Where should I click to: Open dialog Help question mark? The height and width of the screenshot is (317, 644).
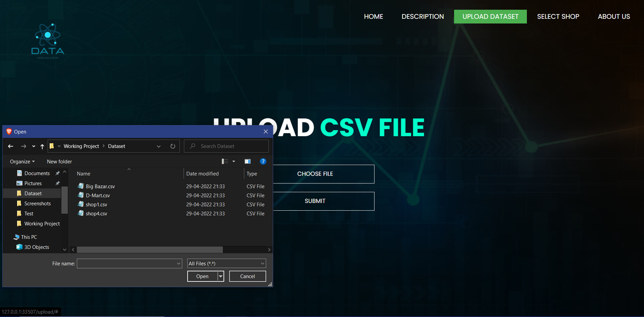pos(263,161)
